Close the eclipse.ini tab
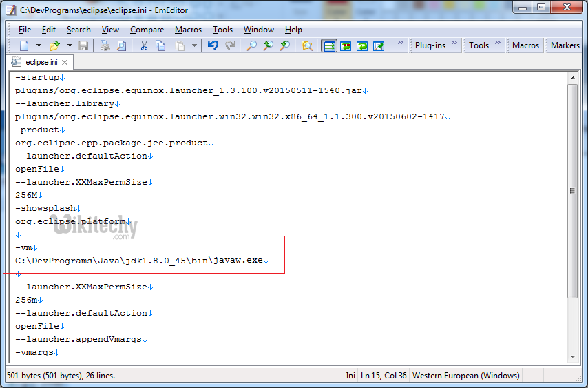The width and height of the screenshot is (588, 388). click(x=64, y=62)
